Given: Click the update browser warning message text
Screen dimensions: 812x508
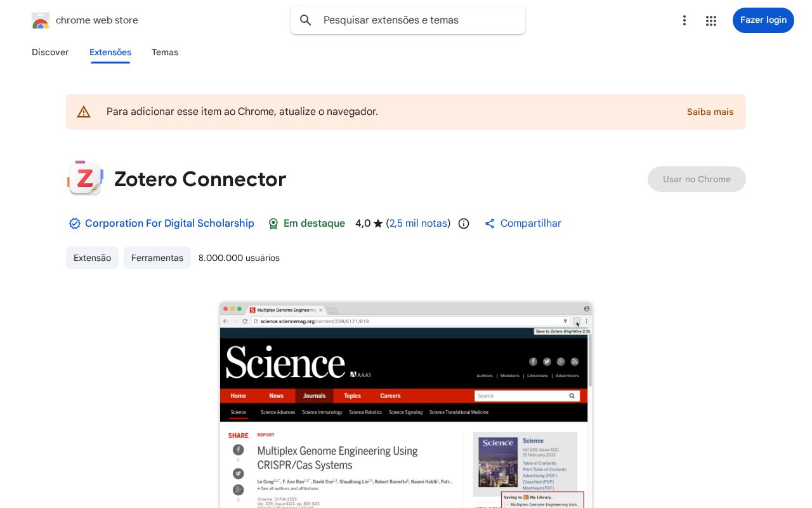Looking at the screenshot, I should point(242,112).
